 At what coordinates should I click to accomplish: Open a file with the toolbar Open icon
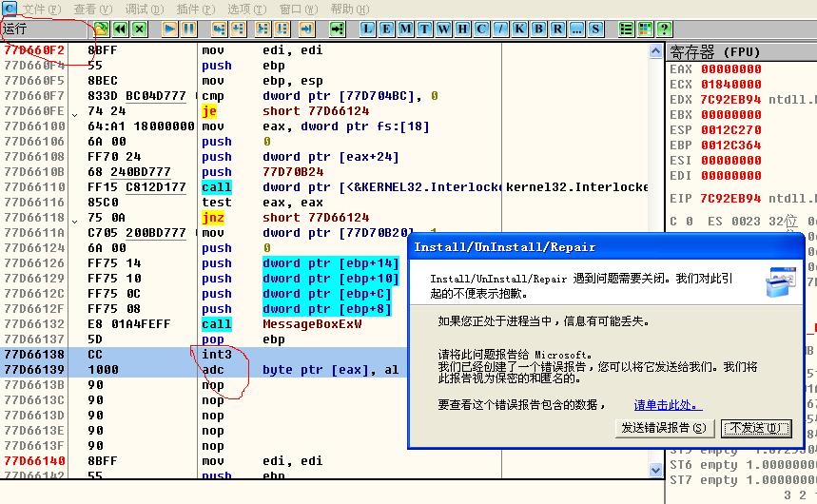(x=101, y=29)
